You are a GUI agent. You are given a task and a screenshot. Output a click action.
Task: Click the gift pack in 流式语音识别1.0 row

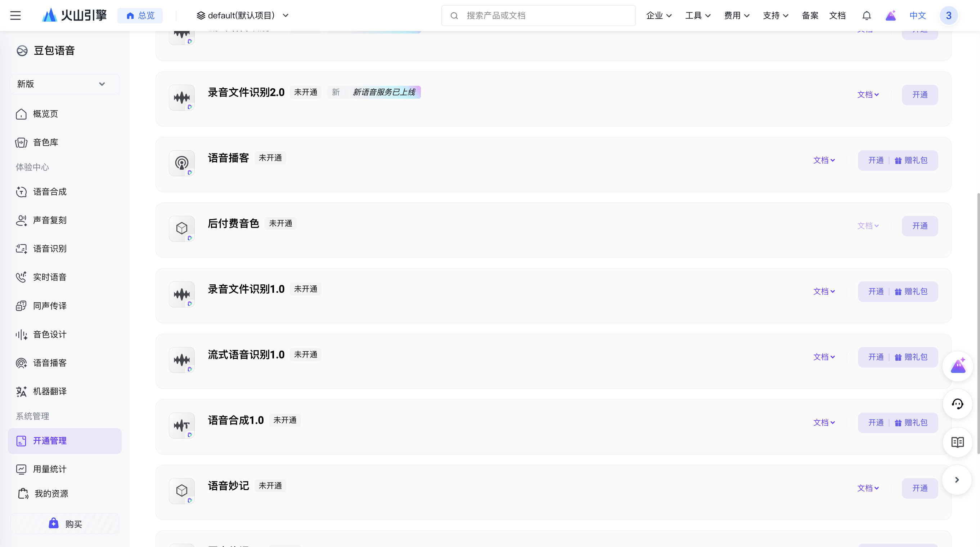(911, 357)
